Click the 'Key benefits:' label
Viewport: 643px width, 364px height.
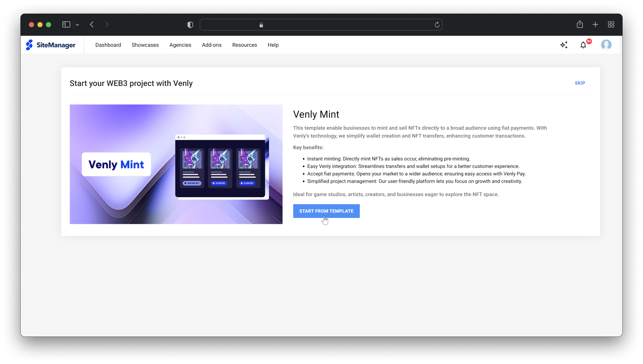pos(308,148)
